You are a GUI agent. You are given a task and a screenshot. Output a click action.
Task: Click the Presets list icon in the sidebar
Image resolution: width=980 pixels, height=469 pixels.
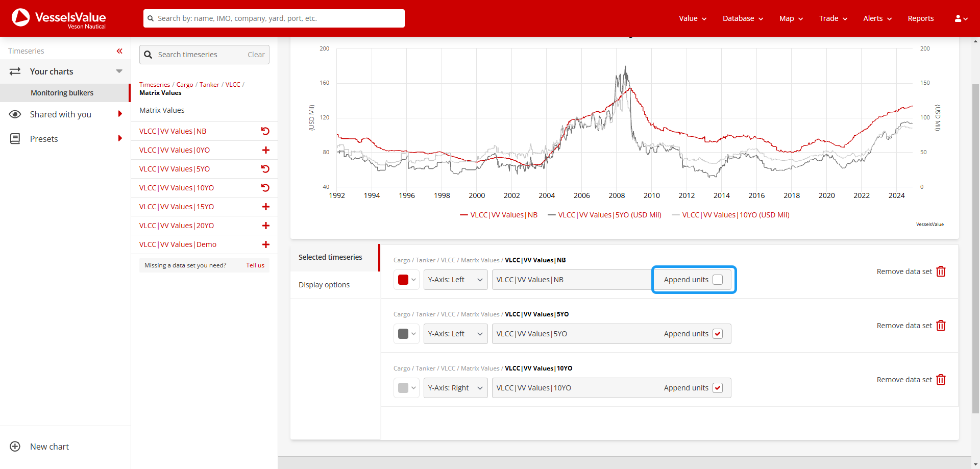(15, 138)
